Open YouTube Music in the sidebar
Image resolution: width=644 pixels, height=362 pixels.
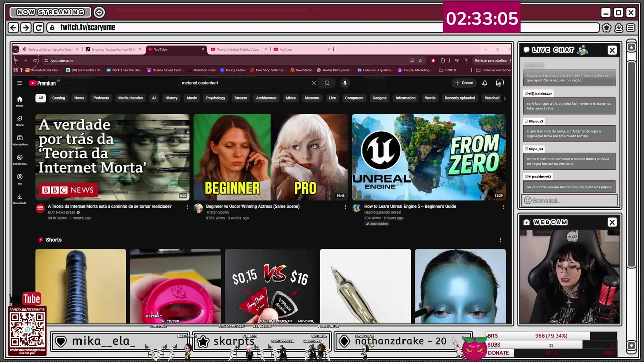click(19, 160)
